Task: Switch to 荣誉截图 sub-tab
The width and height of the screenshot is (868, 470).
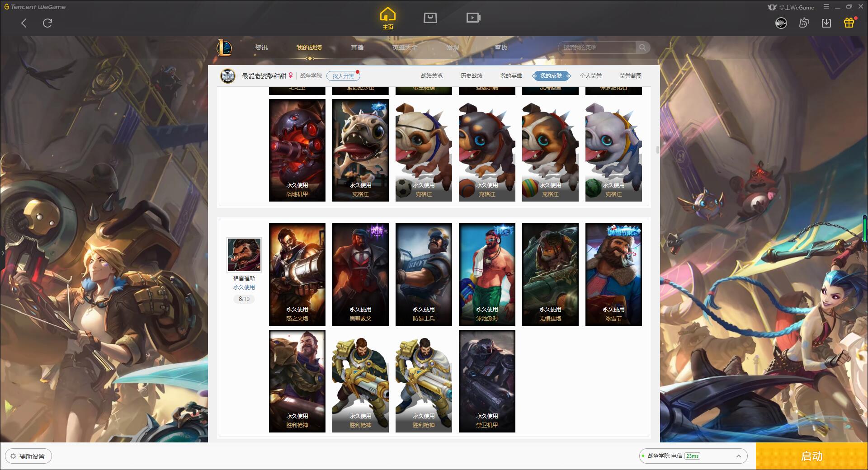Action: (x=631, y=76)
